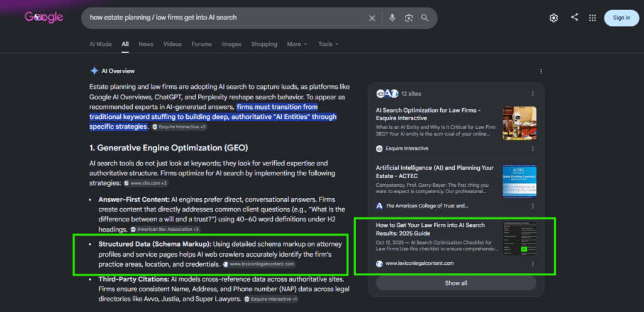The height and width of the screenshot is (312, 644).
Task: Click the search query input field
Action: 226,18
